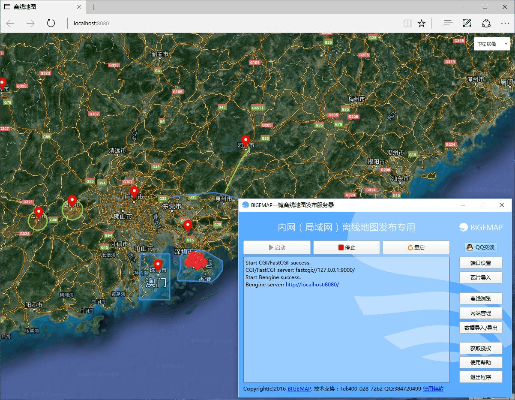The height and width of the screenshot is (400, 515).
Task: Click the orange Restart (重启) button
Action: pyautogui.click(x=416, y=247)
